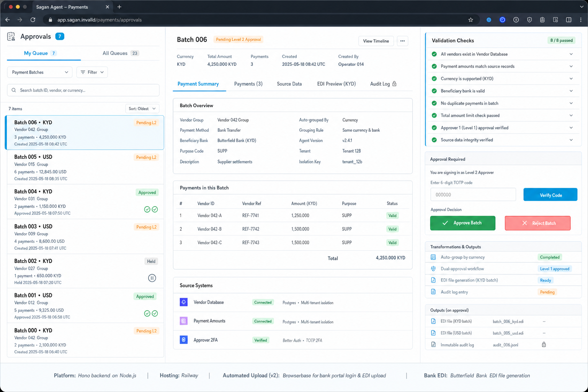Screen dimensions: 588x392
Task: Select the Payment Summary tab
Action: (198, 84)
